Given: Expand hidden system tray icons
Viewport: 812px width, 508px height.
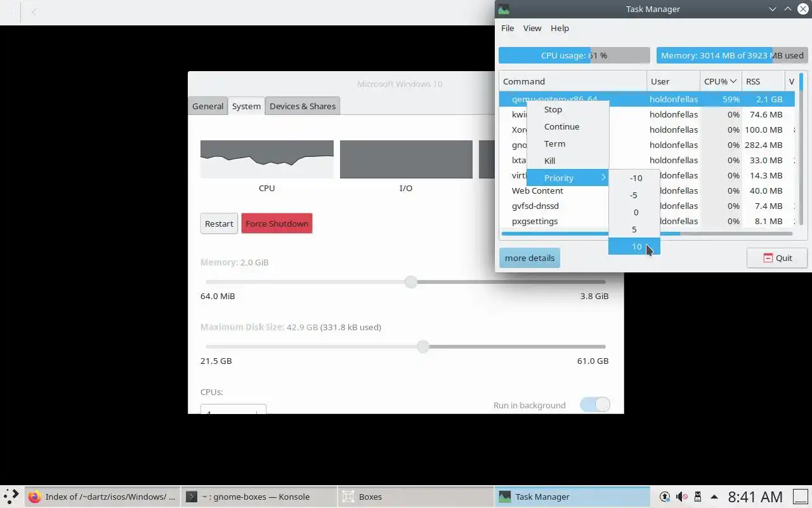Looking at the screenshot, I should tap(714, 497).
